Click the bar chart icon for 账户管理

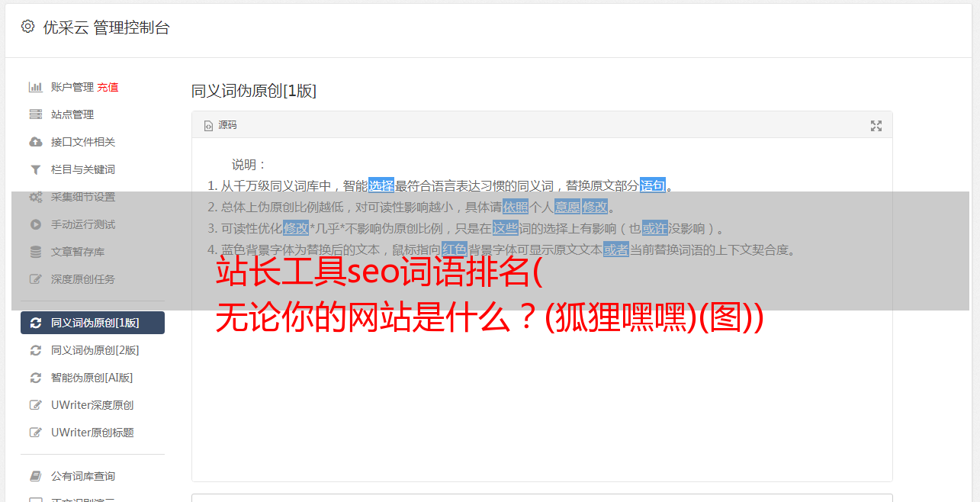(36, 87)
